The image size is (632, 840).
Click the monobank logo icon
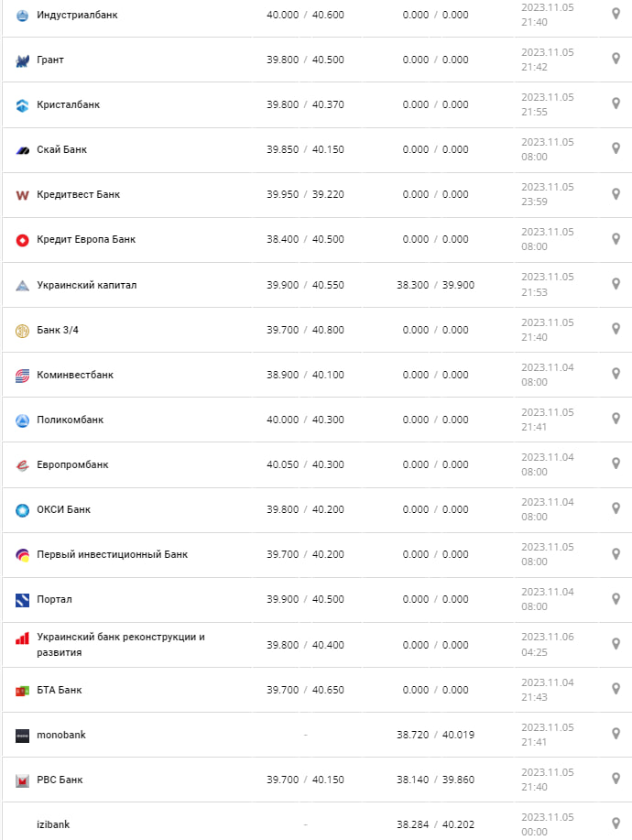(23, 736)
